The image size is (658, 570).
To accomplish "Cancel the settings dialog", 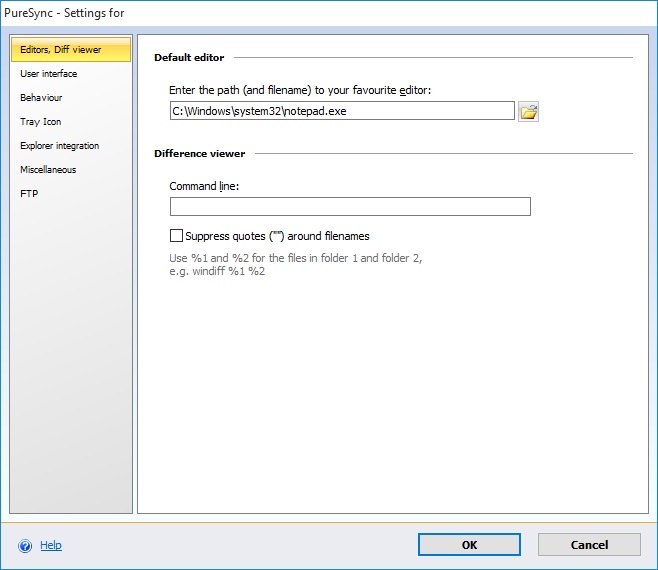I will [x=589, y=545].
